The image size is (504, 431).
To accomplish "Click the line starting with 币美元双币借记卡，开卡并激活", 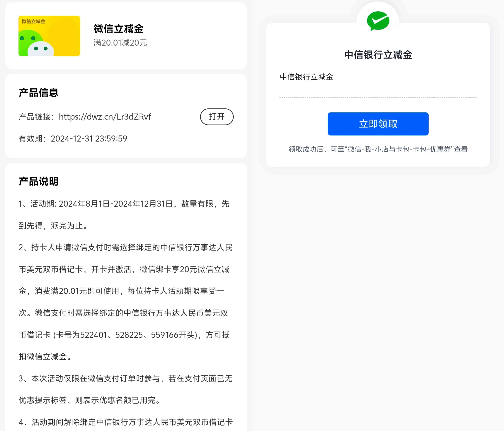I will coord(124,269).
